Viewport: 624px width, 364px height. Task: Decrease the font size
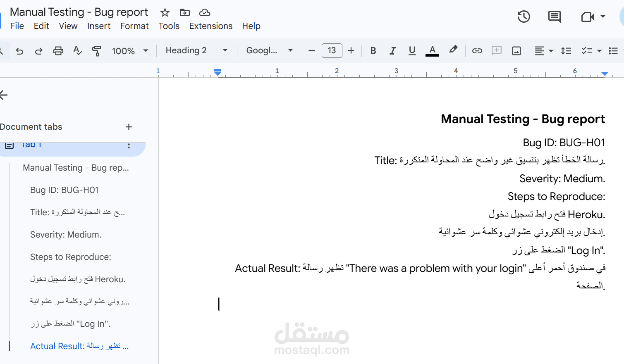point(312,50)
